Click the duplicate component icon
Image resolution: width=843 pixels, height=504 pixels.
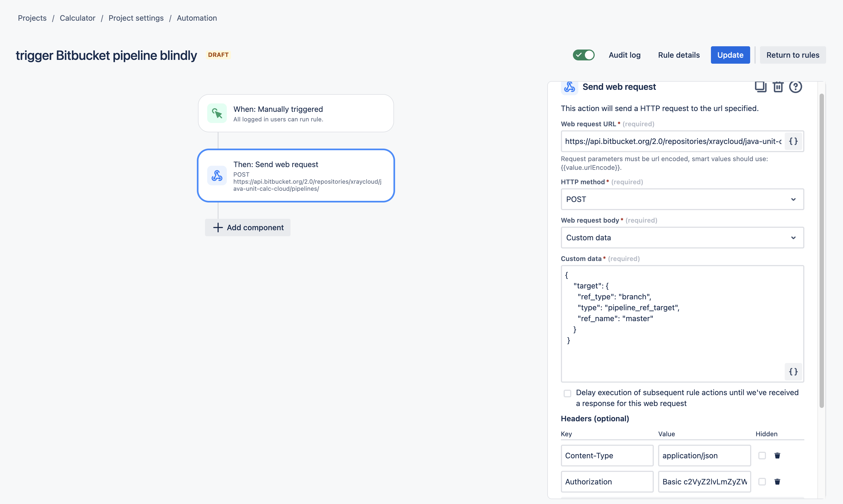click(760, 87)
